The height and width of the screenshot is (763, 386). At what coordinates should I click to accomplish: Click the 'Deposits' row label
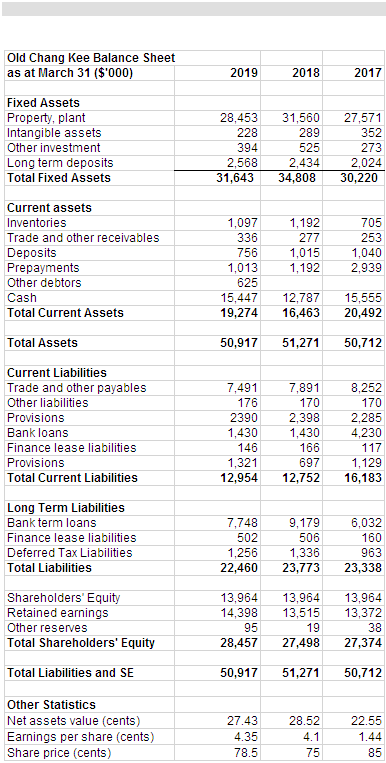click(x=32, y=253)
